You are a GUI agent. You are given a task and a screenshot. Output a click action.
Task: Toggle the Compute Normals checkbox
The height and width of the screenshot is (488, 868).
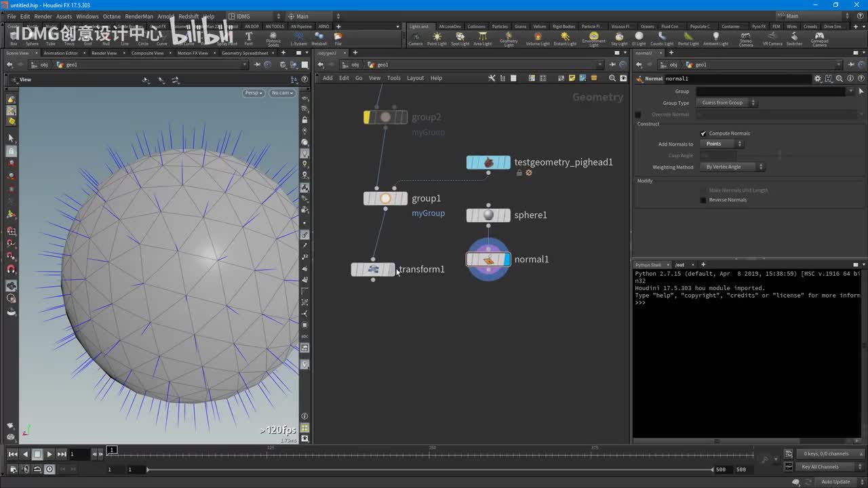703,134
